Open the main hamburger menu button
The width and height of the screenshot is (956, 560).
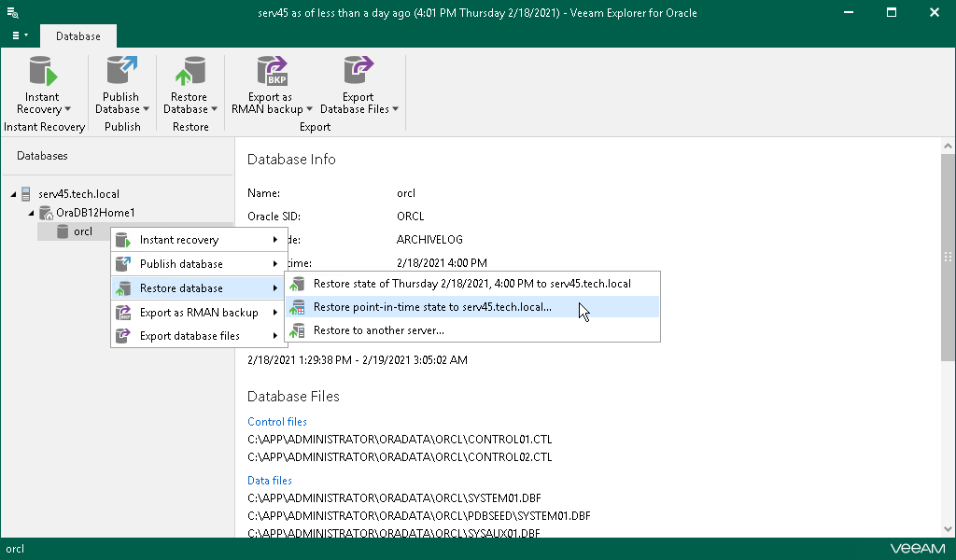pos(20,35)
